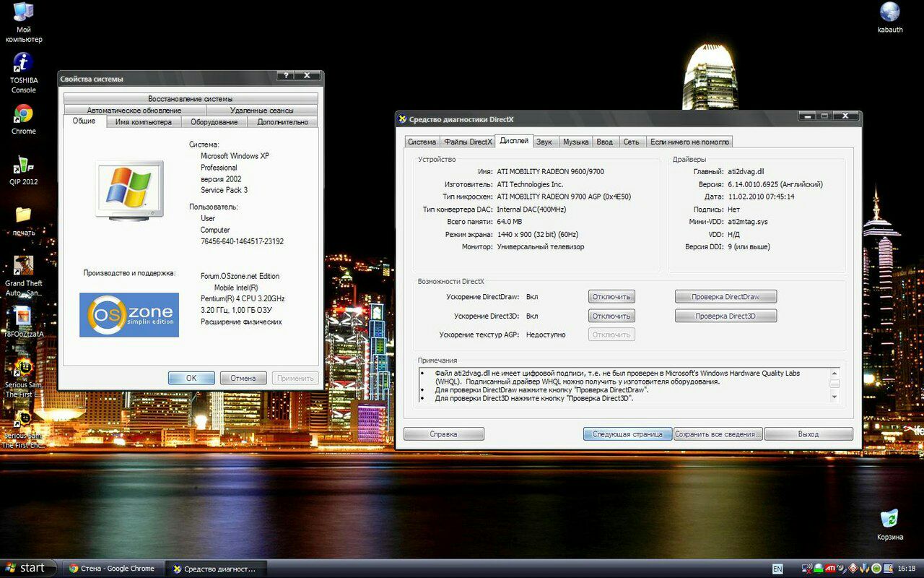Go to Следующая страница
Image resolution: width=924 pixels, height=578 pixels.
pyautogui.click(x=627, y=433)
